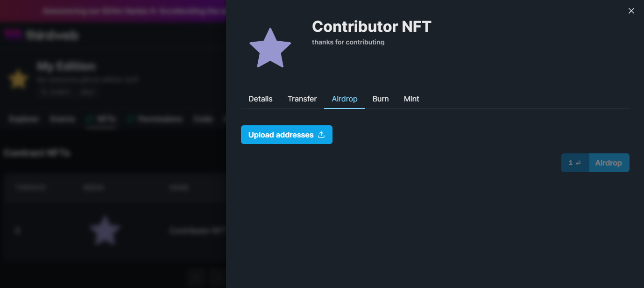This screenshot has height=288, width=644.
Task: Select the Airdrop tab
Action: tap(344, 99)
